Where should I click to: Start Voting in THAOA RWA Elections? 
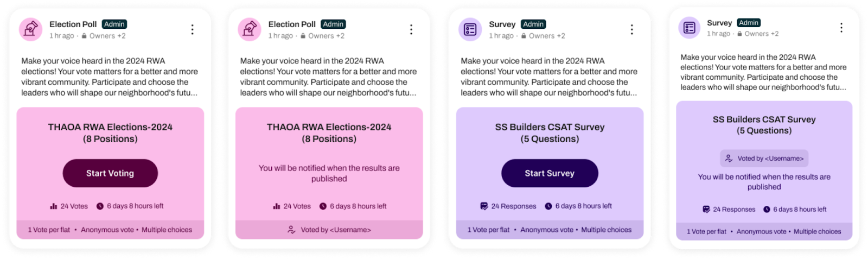(x=110, y=173)
